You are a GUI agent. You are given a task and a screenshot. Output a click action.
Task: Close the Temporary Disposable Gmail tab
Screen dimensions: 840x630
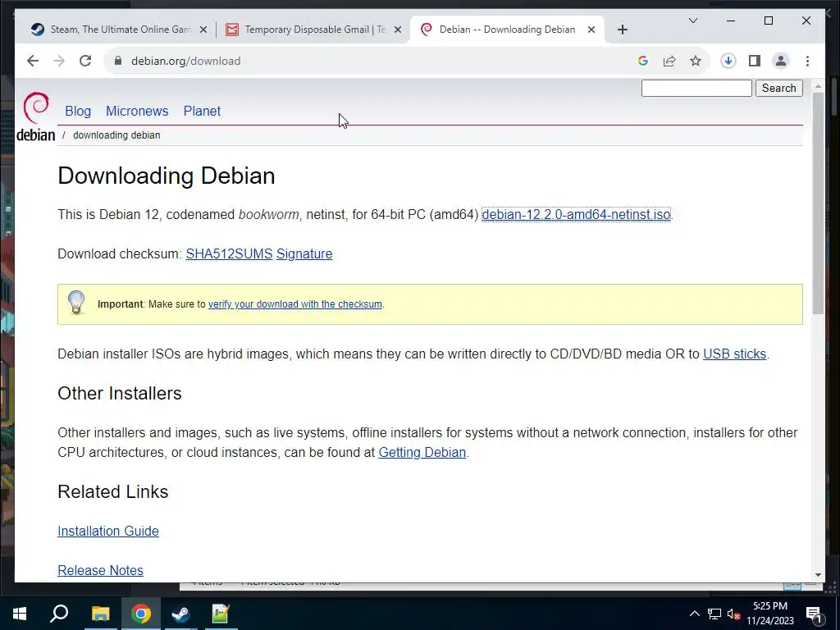pyautogui.click(x=398, y=30)
